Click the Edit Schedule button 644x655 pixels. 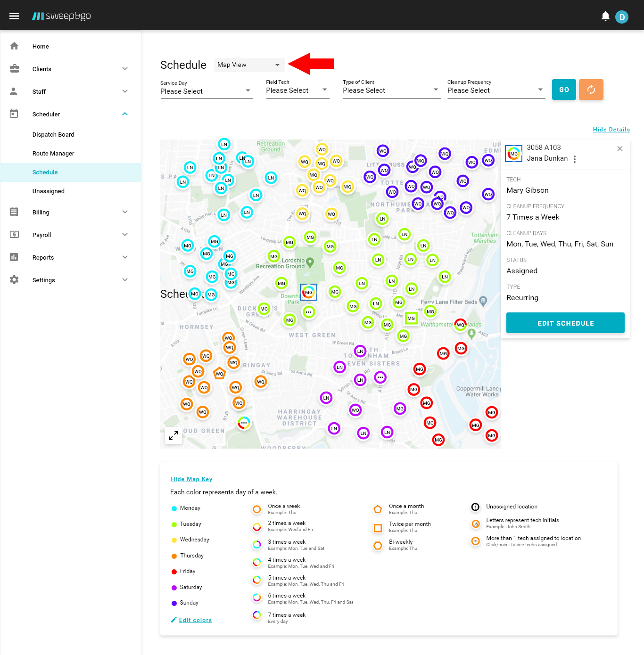565,323
